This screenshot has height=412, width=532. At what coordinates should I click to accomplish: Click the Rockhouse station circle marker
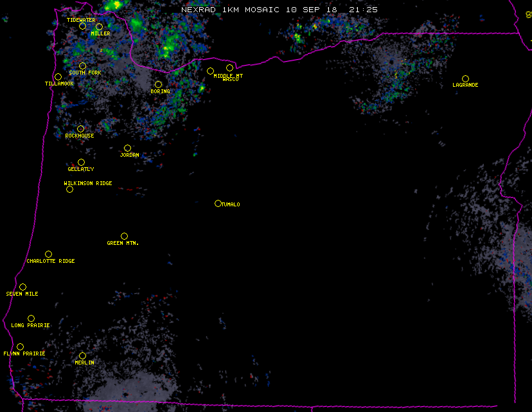[80, 129]
